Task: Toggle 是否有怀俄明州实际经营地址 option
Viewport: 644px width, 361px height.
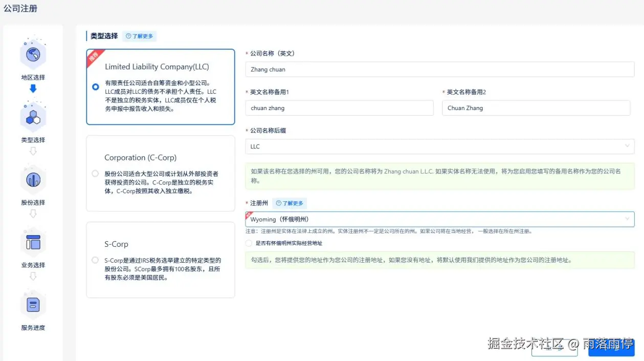Action: coord(249,243)
